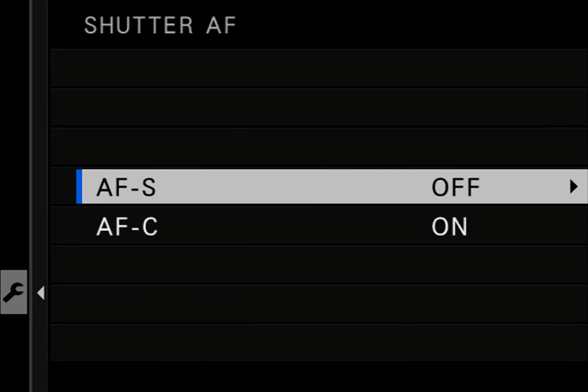Select the second empty row below the heading
This screenshot has width=588, height=392.
318,108
